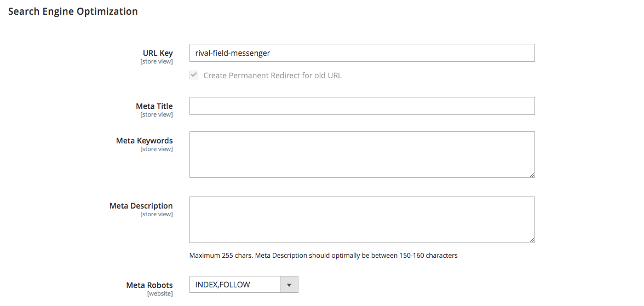The height and width of the screenshot is (306, 644).
Task: Click the Meta Description label
Action: tap(141, 206)
